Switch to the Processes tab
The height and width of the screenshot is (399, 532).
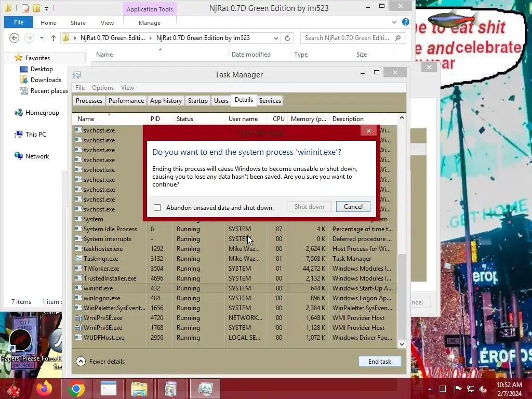tap(89, 101)
